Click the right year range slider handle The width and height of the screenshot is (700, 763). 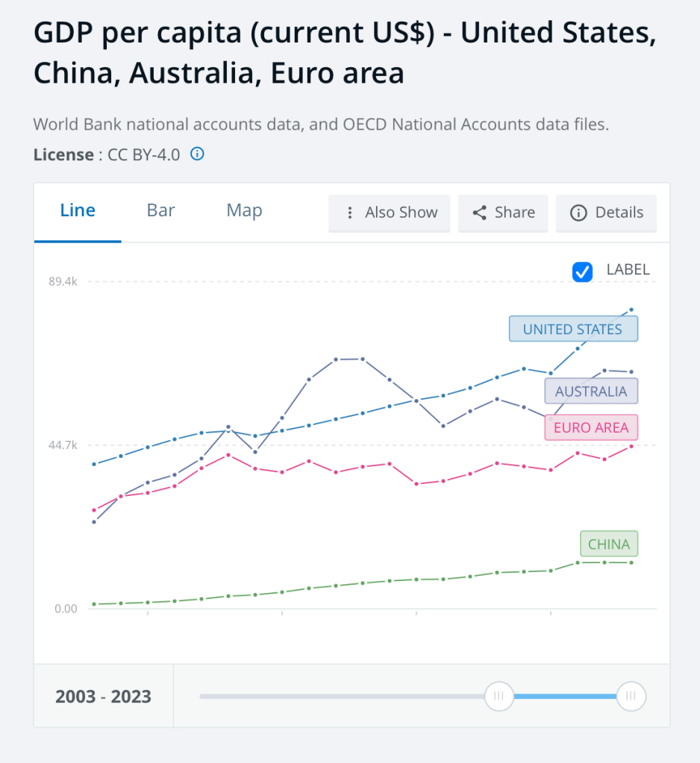631,696
